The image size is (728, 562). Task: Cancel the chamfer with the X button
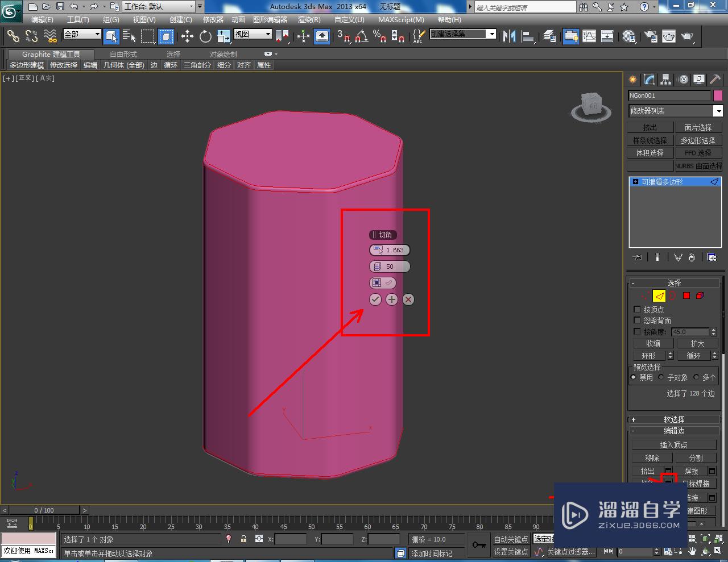(x=408, y=299)
